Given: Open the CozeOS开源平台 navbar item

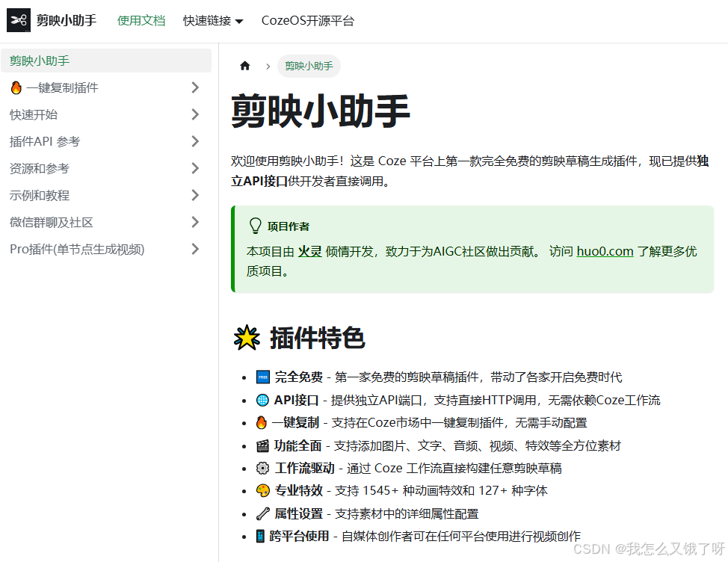Looking at the screenshot, I should tap(308, 20).
